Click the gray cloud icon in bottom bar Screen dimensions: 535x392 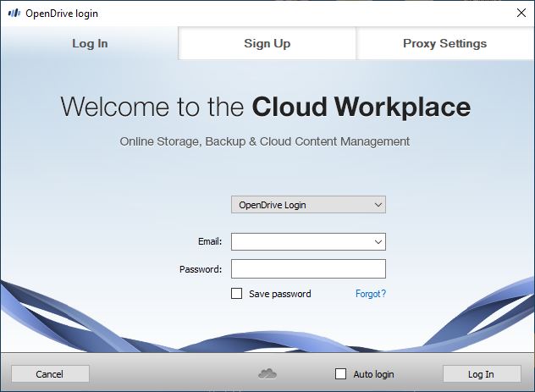pyautogui.click(x=267, y=373)
